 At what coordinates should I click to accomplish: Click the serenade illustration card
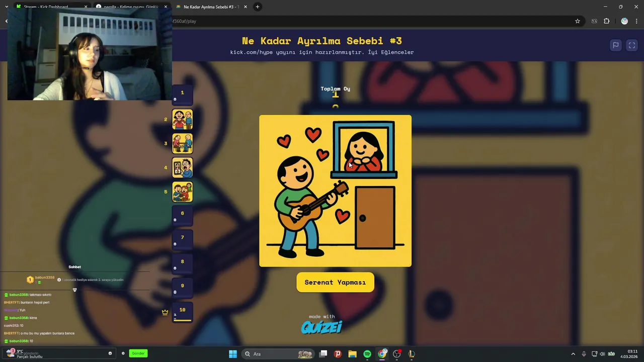point(335,191)
